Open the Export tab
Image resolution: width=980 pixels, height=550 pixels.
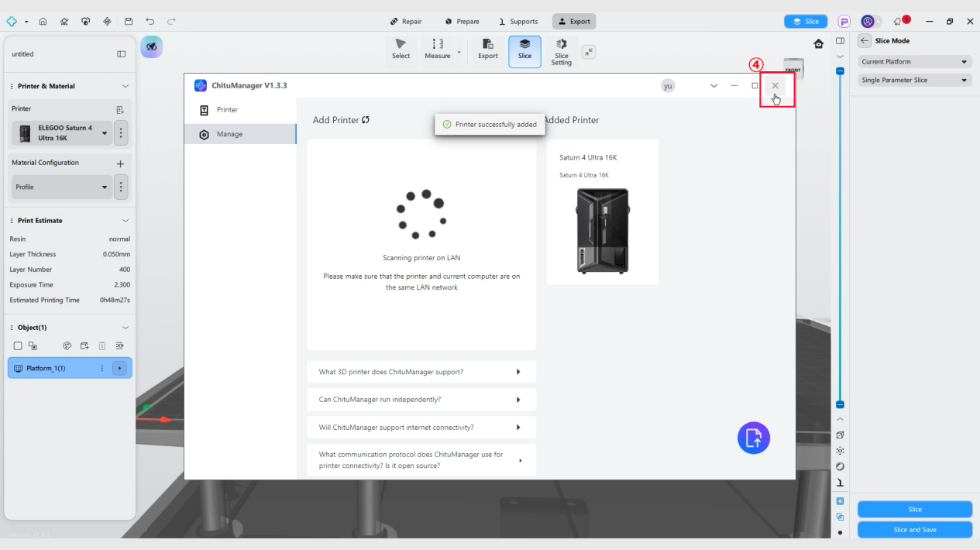point(574,22)
